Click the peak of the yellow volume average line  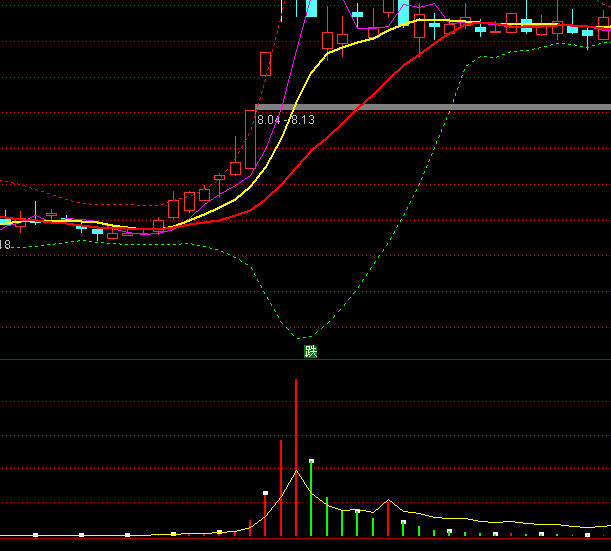(x=296, y=470)
